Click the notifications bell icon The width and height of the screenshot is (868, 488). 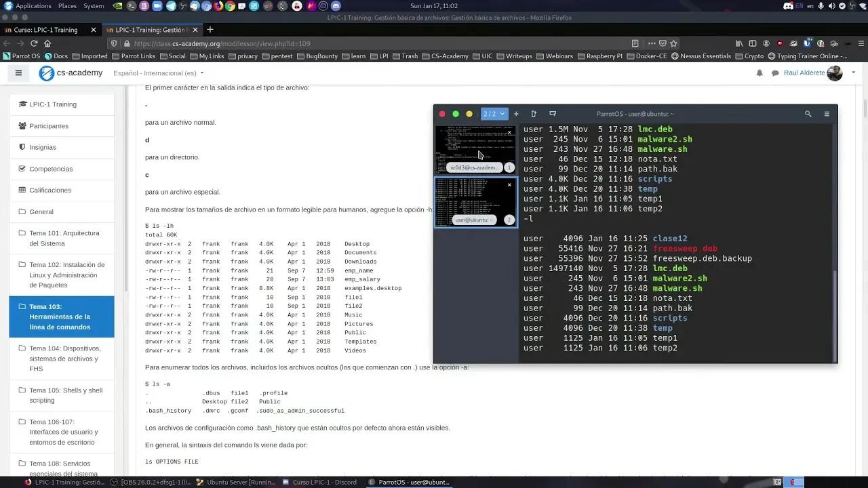tap(759, 73)
